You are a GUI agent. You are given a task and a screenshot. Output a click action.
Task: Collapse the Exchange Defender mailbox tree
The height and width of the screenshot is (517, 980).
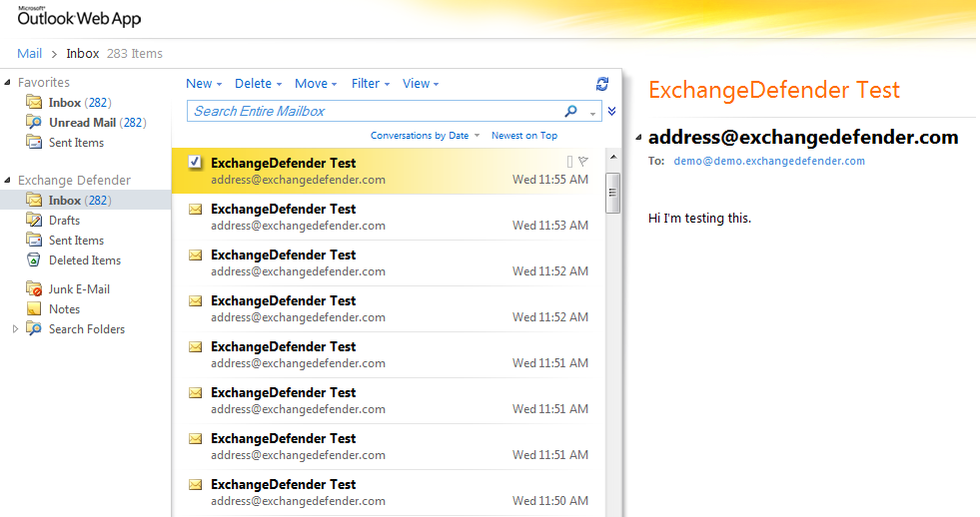point(8,180)
